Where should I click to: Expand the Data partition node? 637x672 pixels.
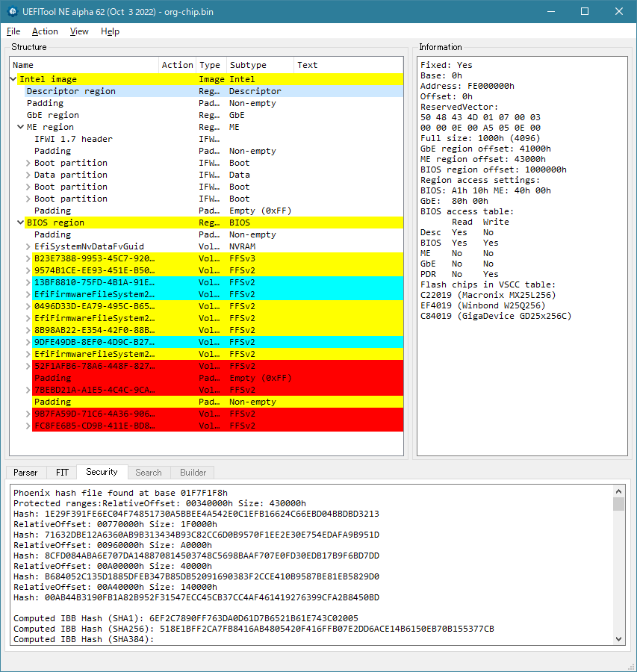[x=28, y=175]
